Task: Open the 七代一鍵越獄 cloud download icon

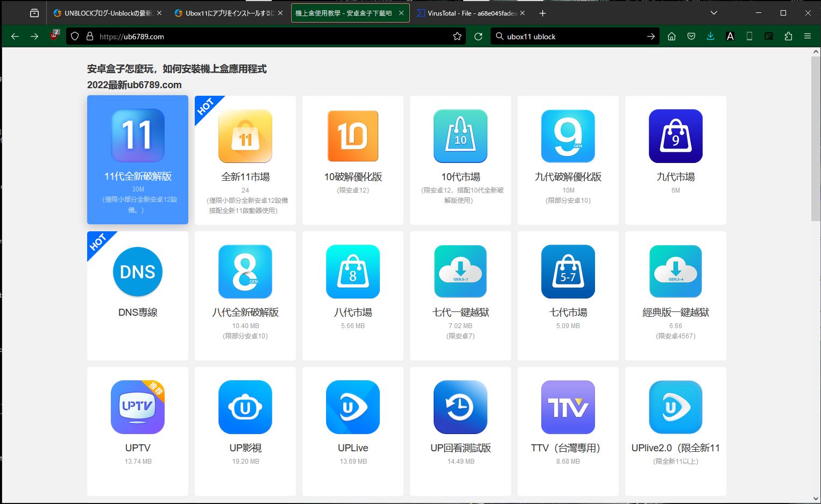Action: (x=461, y=272)
